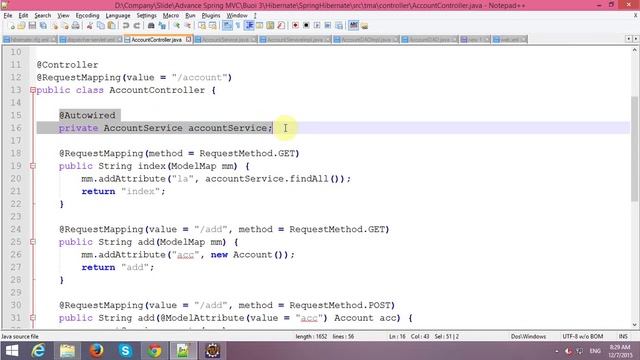Screen dimensions: 640x360
Task: Click the Save recorded macro icon
Action: point(339,25)
